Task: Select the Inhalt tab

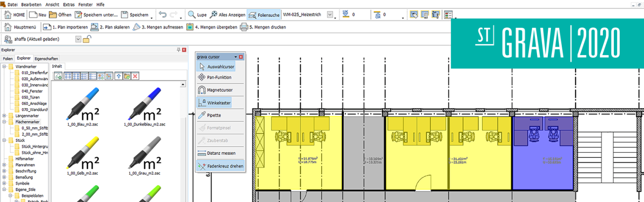Action: pyautogui.click(x=58, y=66)
